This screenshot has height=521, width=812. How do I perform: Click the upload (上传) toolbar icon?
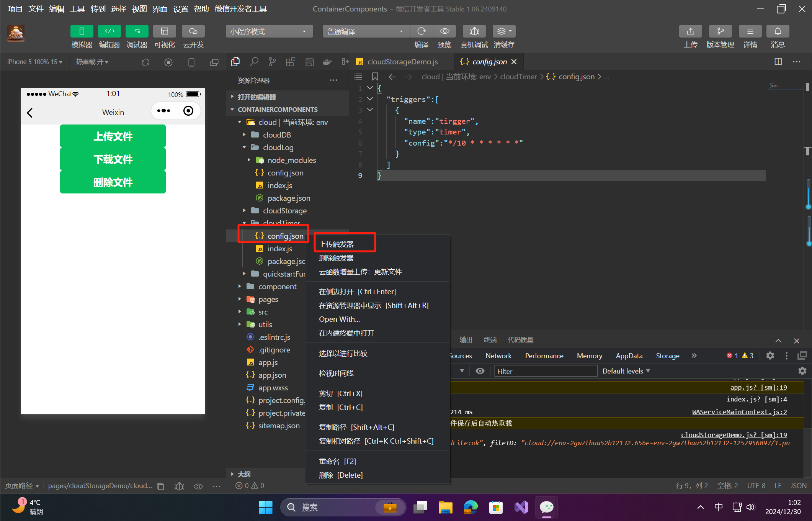690,31
